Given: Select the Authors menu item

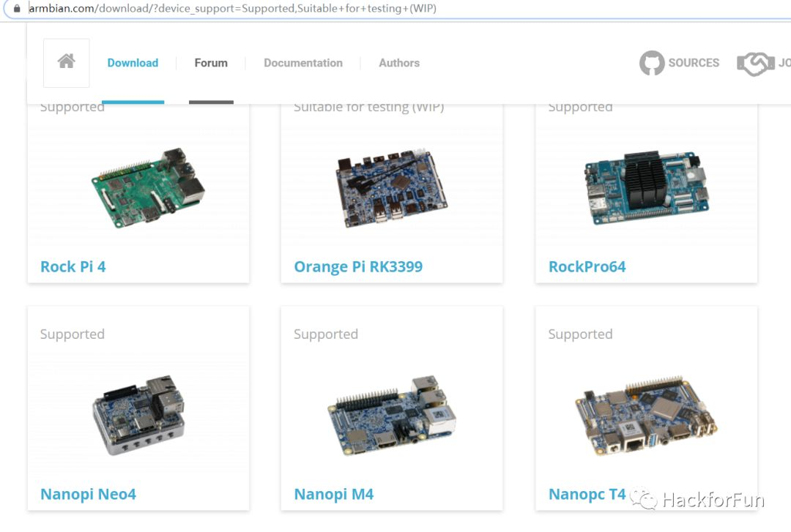Looking at the screenshot, I should click(x=399, y=63).
